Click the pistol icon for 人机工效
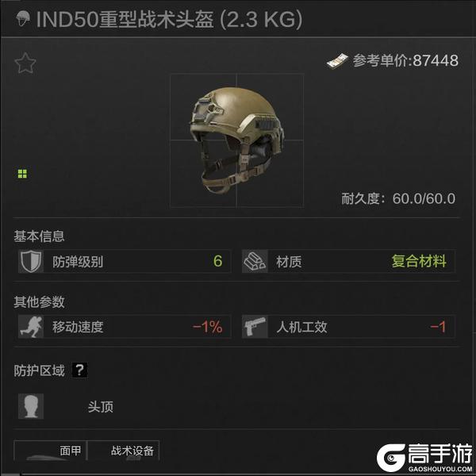Image resolution: width=476 pixels, height=476 pixels. click(255, 327)
